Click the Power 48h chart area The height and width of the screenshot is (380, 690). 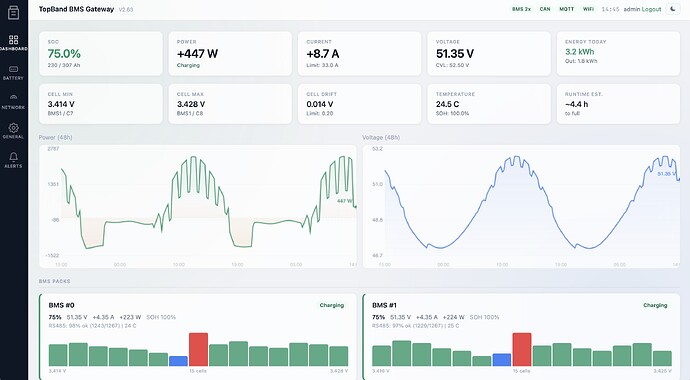(198, 206)
